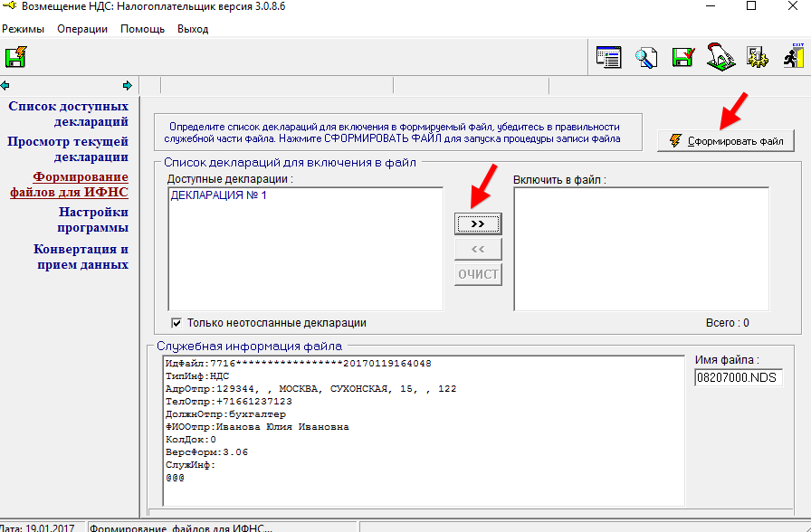Viewport: 811px width, 532px height.
Task: Open the Операции menu
Action: point(82,29)
